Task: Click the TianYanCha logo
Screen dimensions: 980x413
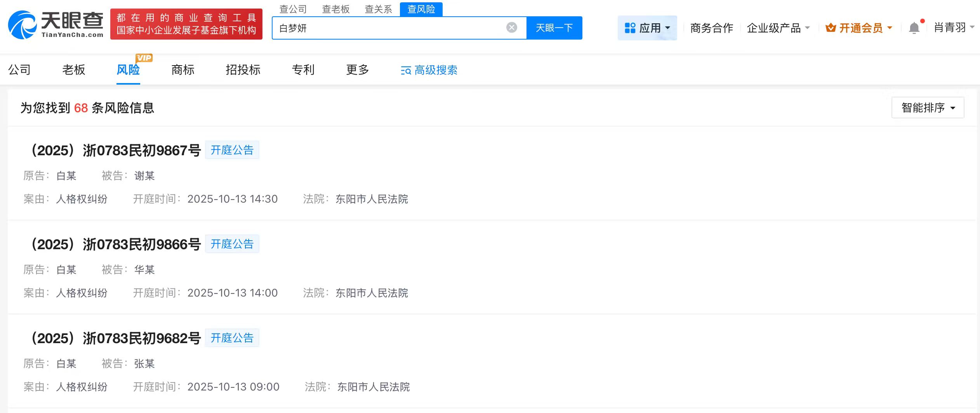Action: coord(56,24)
